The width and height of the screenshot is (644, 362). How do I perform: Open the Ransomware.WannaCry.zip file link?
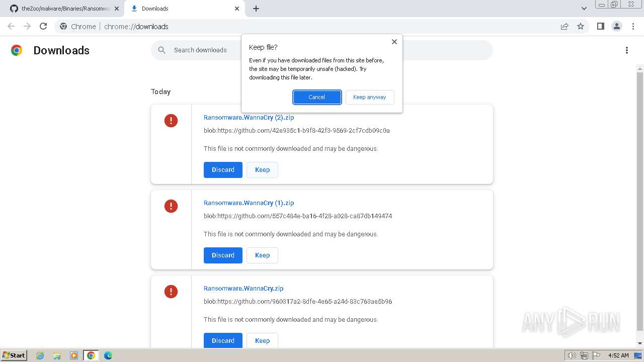[x=244, y=288]
